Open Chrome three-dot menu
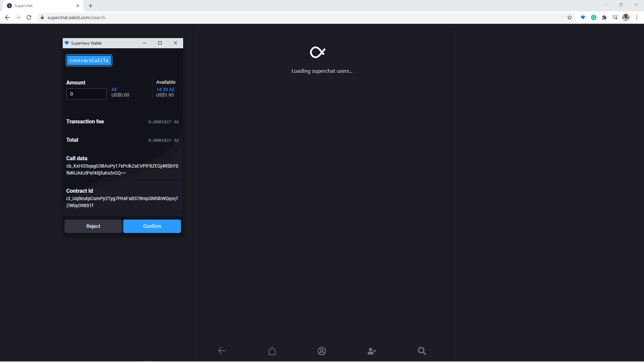644x362 pixels. pyautogui.click(x=637, y=17)
